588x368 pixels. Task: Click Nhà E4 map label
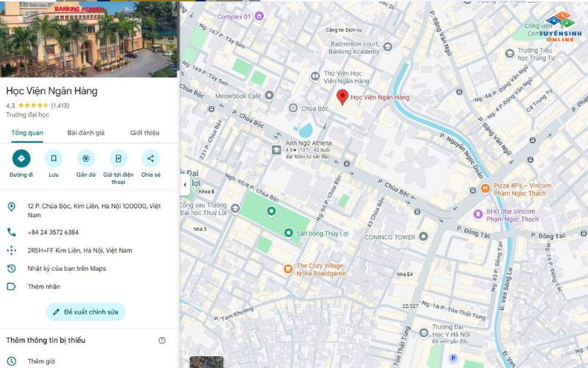point(405,275)
